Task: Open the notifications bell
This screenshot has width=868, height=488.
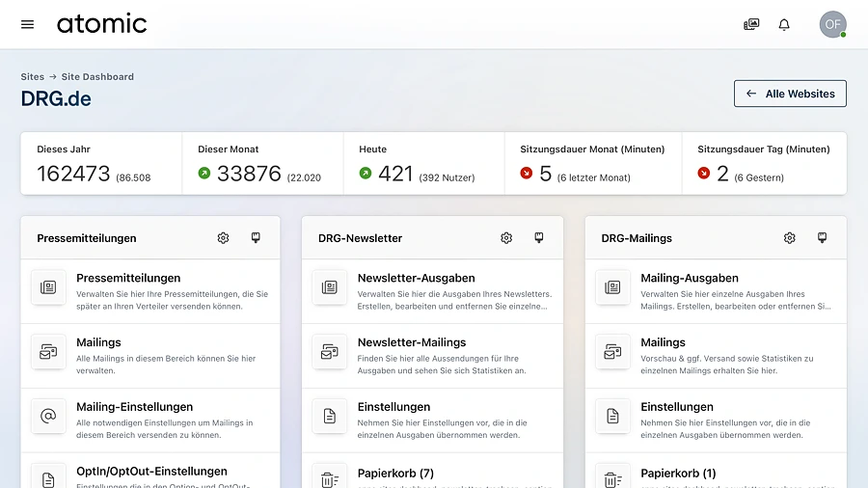Action: [x=784, y=24]
